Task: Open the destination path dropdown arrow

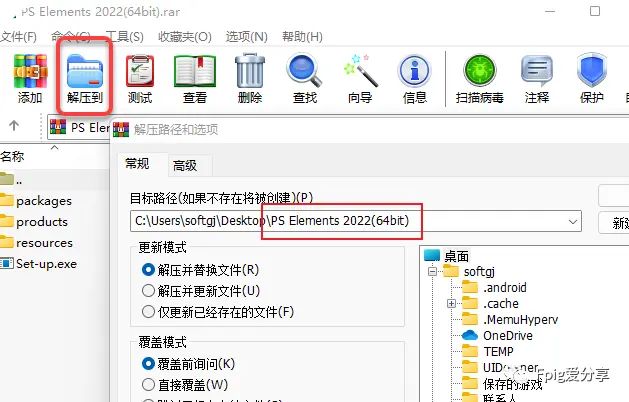Action: pyautogui.click(x=573, y=221)
